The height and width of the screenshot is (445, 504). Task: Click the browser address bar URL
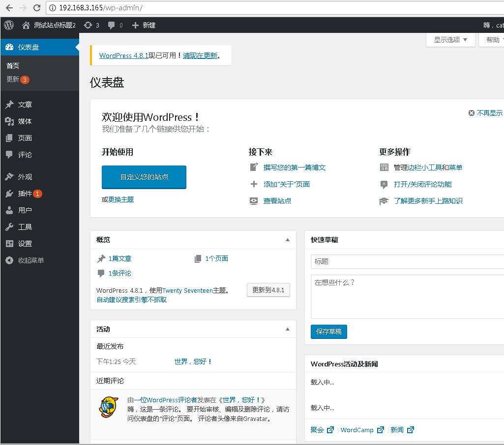pos(101,8)
